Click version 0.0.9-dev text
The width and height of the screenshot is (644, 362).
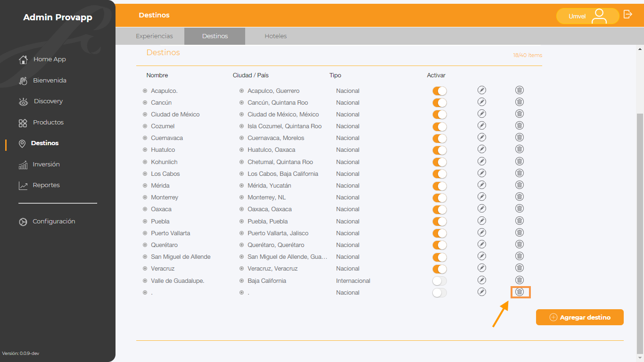(21, 354)
